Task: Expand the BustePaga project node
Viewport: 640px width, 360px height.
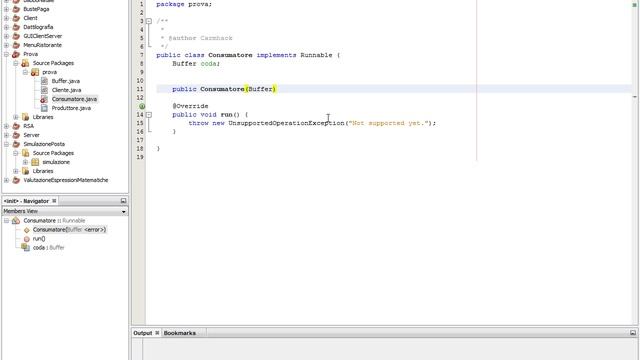Action: 7,9
